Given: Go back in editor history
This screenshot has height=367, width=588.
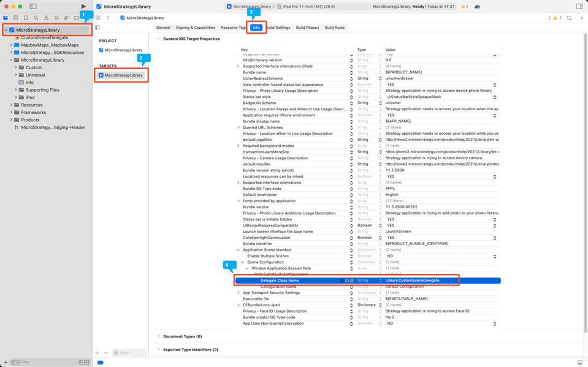Looking at the screenshot, I should click(x=108, y=18).
